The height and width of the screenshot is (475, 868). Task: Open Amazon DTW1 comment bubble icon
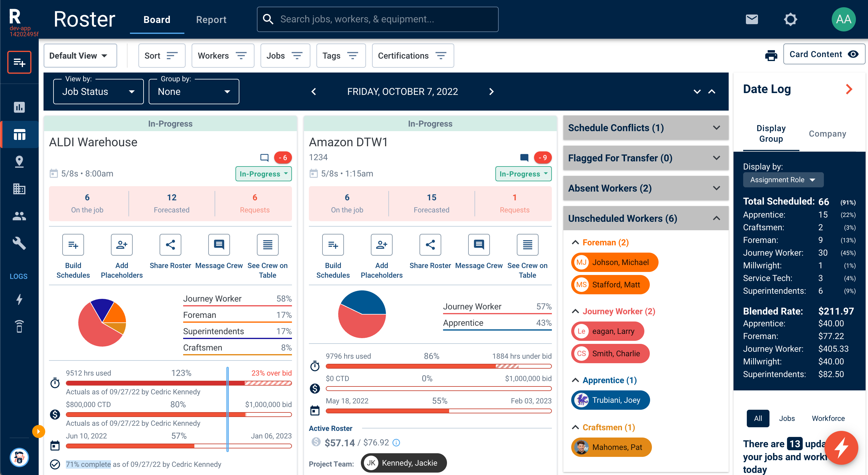click(x=524, y=157)
